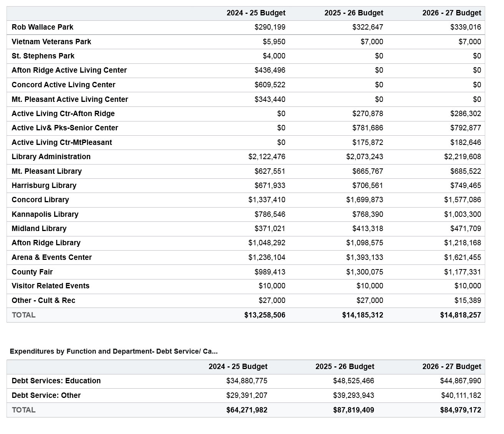Click the $322,647 value
Viewport: 504px width, 434px height.
pos(368,27)
